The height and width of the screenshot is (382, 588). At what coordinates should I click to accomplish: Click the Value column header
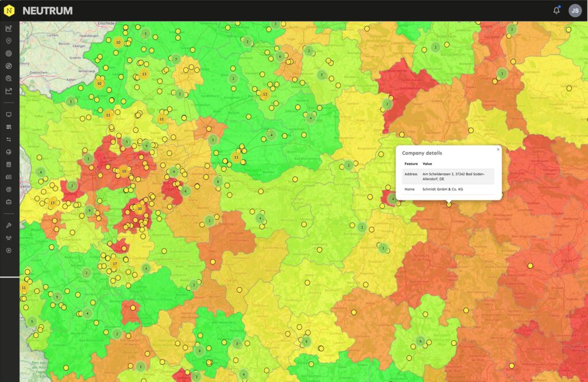[427, 164]
